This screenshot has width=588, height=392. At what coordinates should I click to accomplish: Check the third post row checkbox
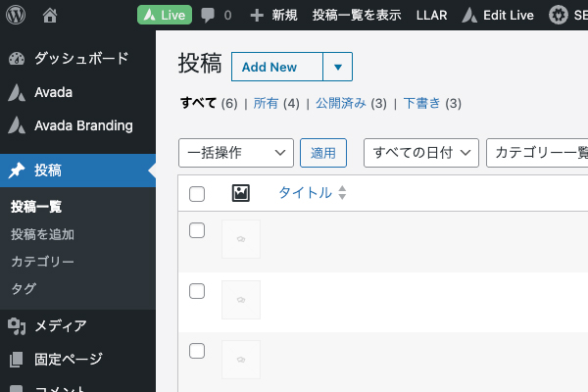(x=197, y=351)
